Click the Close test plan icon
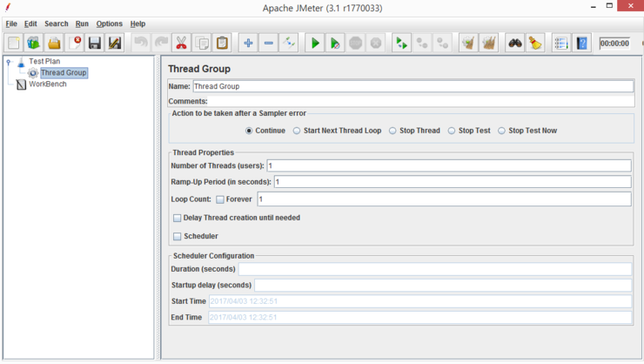The width and height of the screenshot is (644, 364). click(74, 43)
